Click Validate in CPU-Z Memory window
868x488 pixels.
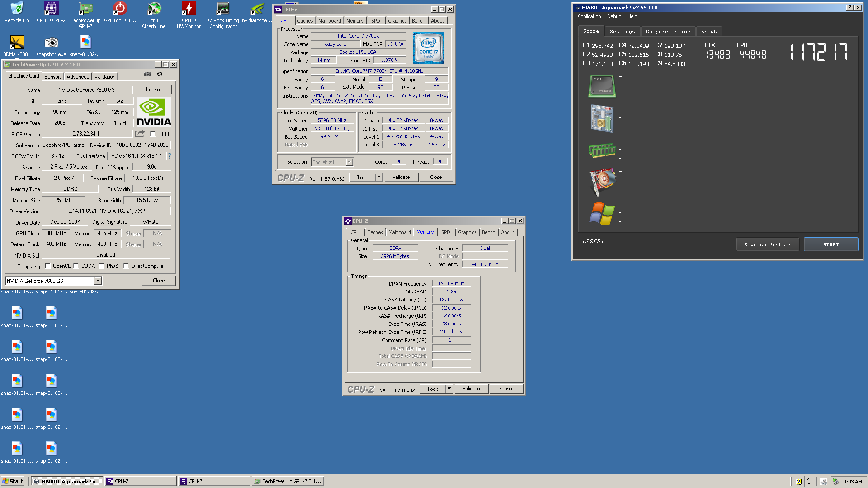[471, 389]
